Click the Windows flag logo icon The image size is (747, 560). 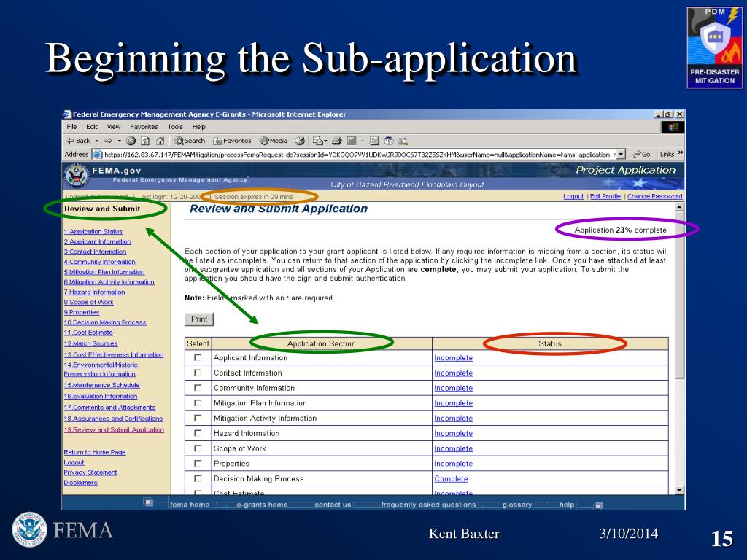pos(673,127)
